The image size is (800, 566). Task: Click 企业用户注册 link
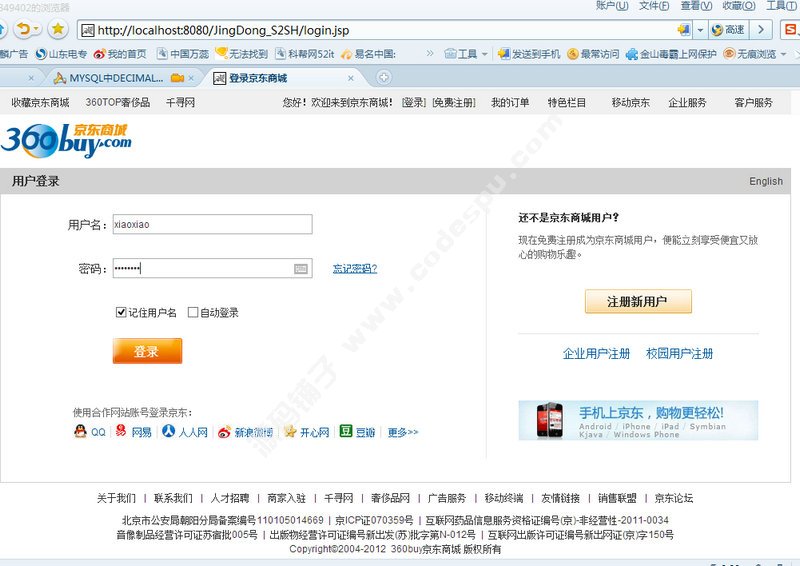tap(596, 353)
